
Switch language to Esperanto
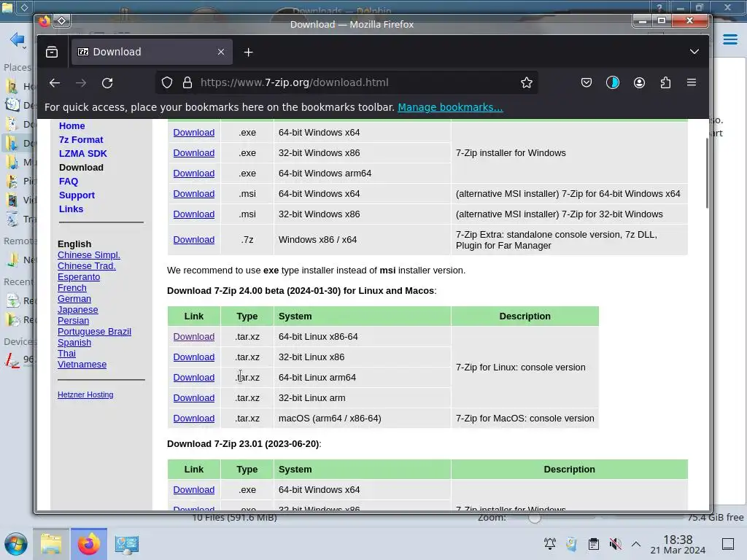[79, 276]
